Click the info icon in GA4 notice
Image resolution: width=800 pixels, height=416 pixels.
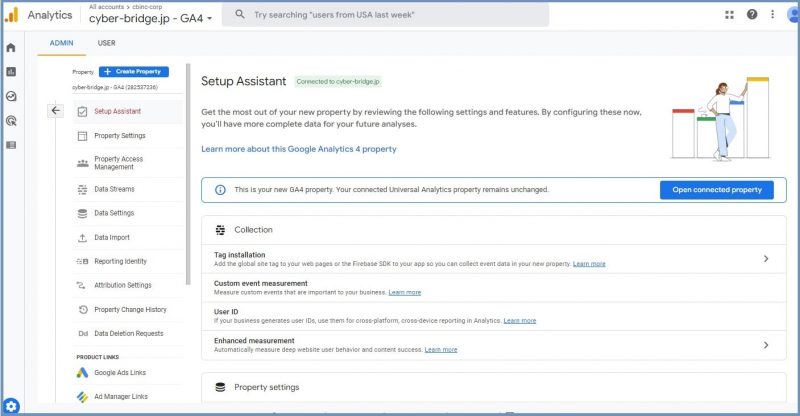point(220,190)
